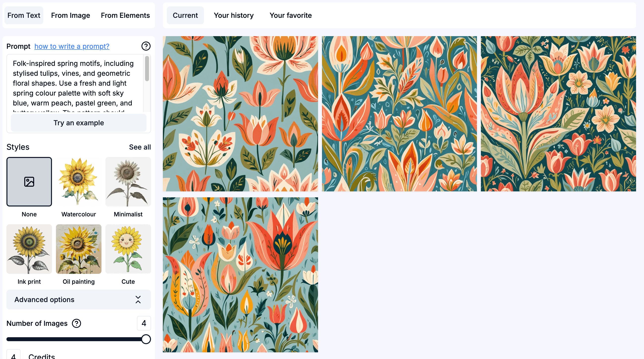Screen dimensions: 644x359
Task: Open the From Elements tab
Action: [125, 16]
